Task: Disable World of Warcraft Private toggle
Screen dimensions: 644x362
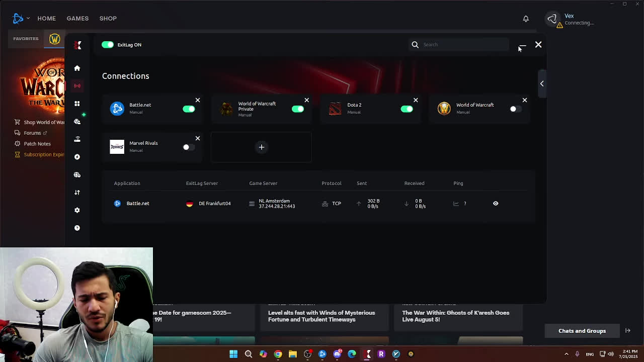Action: pos(298,109)
